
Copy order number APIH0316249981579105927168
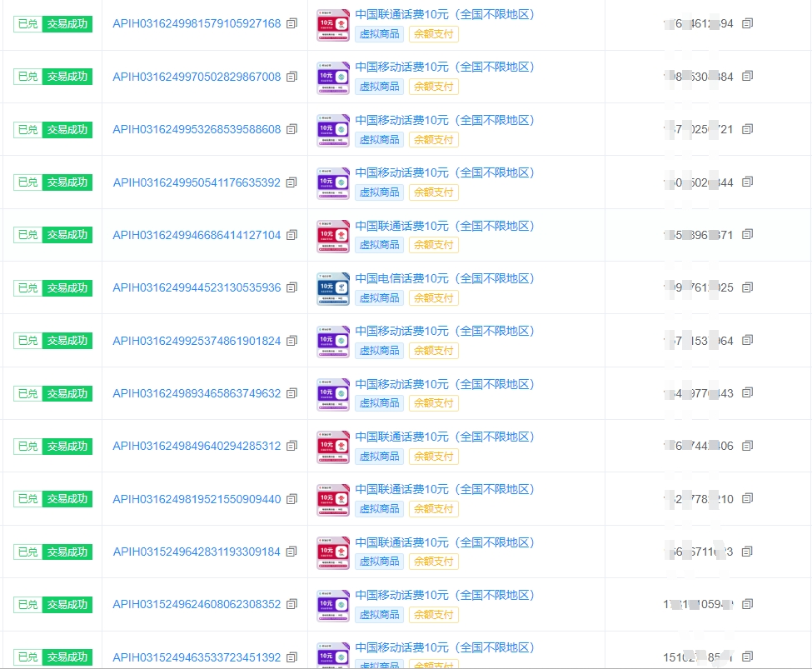tap(292, 23)
